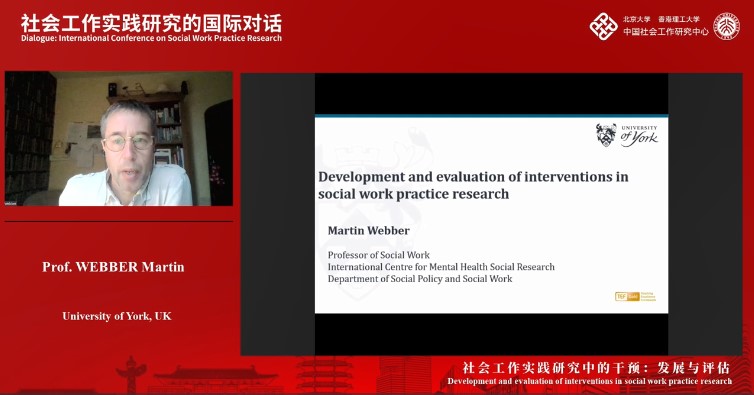The width and height of the screenshot is (754, 395).
Task: Click the presentation slide area
Action: pos(491,214)
